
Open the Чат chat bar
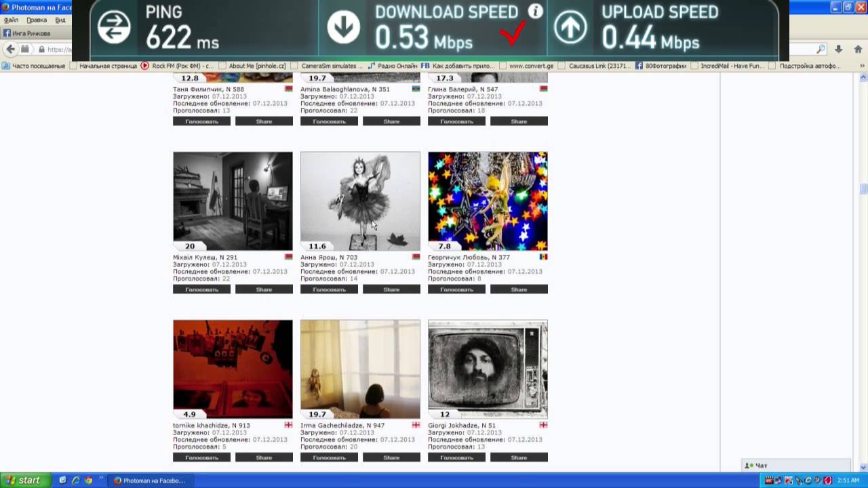click(x=797, y=466)
